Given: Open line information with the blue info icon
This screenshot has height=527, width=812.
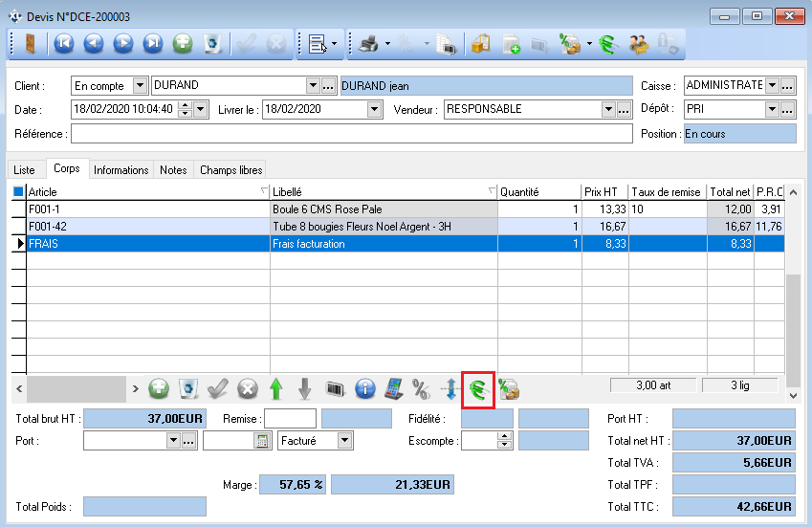Looking at the screenshot, I should click(363, 389).
